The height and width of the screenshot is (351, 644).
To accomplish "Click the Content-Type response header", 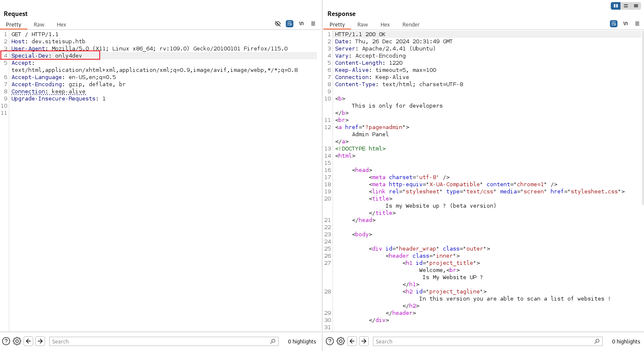I will [x=399, y=84].
